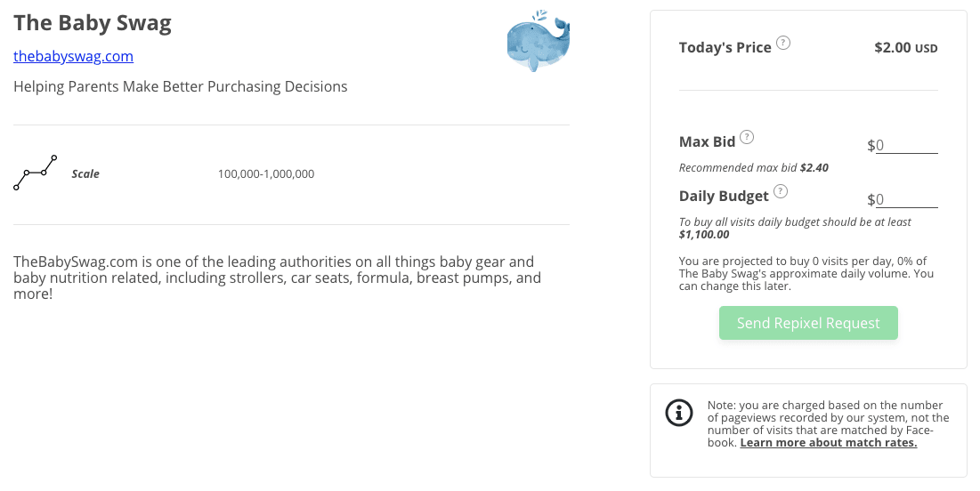Click the TheBabySwag.com description paragraph
The height and width of the screenshot is (491, 980).
(277, 277)
